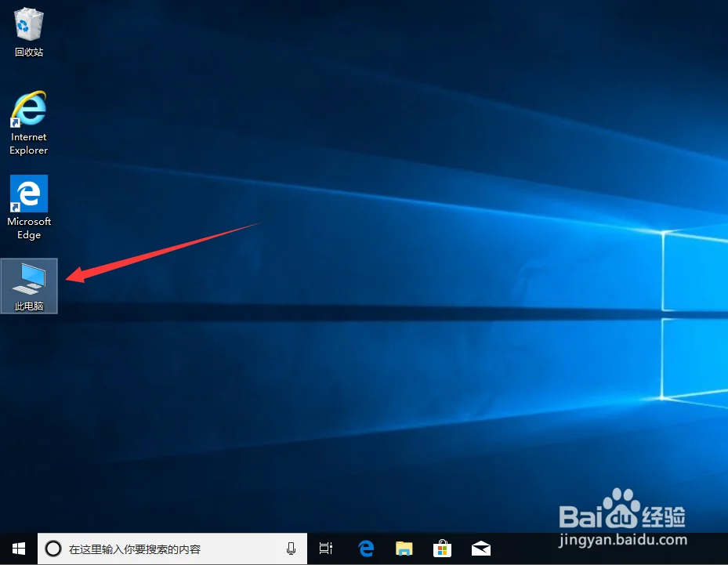Image resolution: width=728 pixels, height=565 pixels.
Task: Click the highlighted 此电脑 icon selection
Action: tap(29, 285)
